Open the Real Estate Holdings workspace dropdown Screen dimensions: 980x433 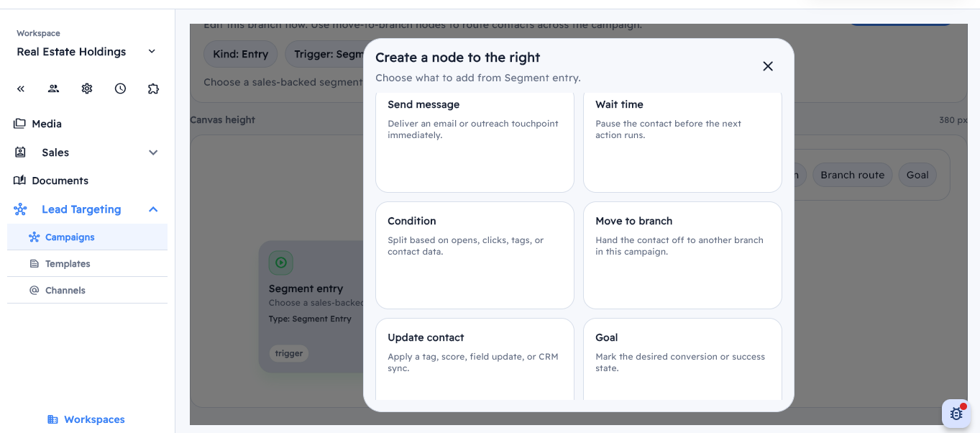(x=152, y=52)
